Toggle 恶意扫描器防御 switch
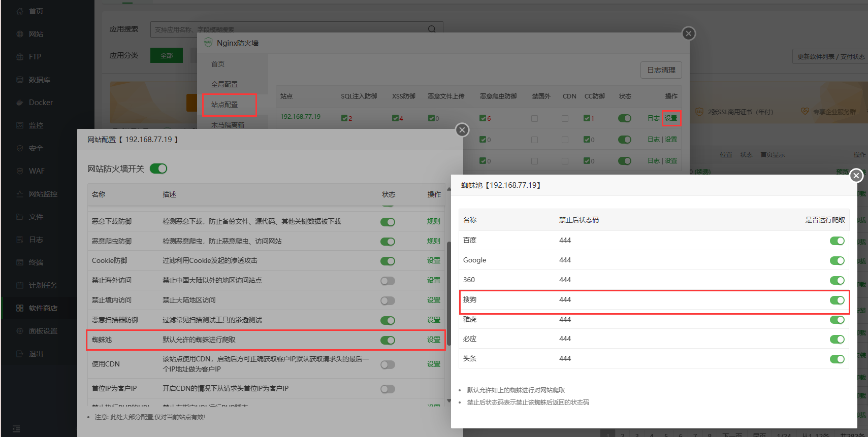The image size is (868, 437). tap(388, 320)
